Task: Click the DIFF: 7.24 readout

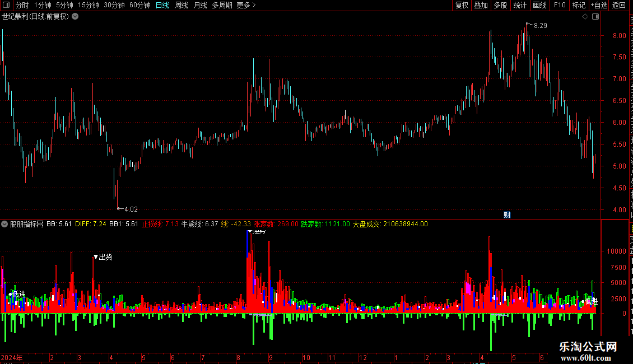Action: 90,224
